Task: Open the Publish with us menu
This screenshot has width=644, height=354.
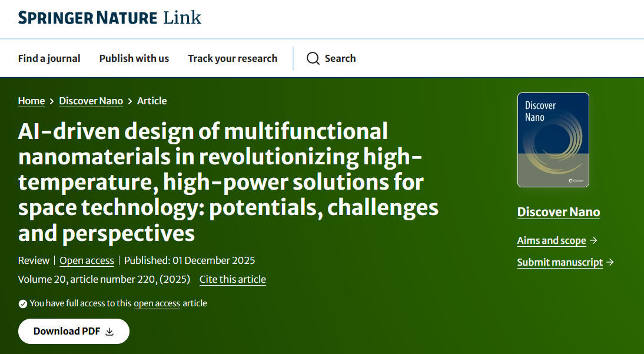Action: coord(134,58)
